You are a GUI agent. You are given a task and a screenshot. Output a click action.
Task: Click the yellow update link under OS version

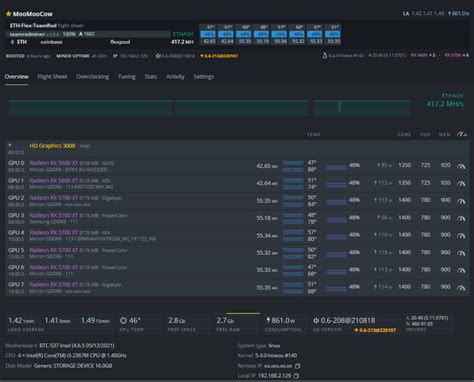click(375, 330)
